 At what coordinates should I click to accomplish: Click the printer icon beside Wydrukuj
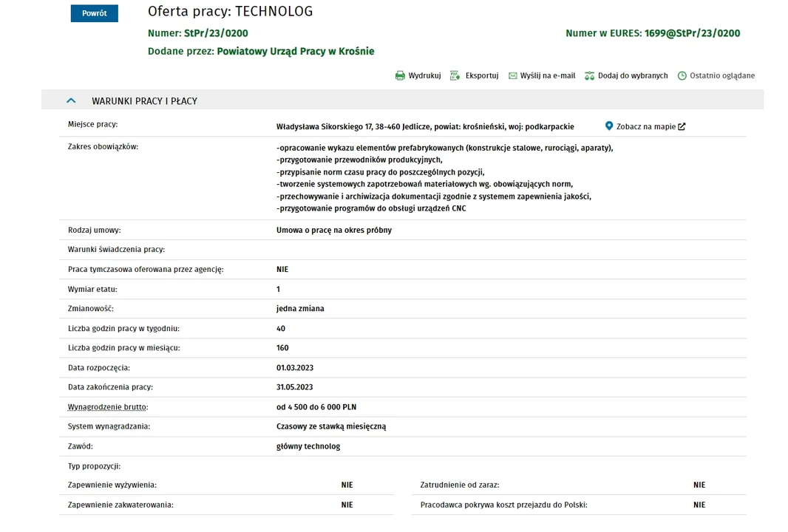click(400, 75)
